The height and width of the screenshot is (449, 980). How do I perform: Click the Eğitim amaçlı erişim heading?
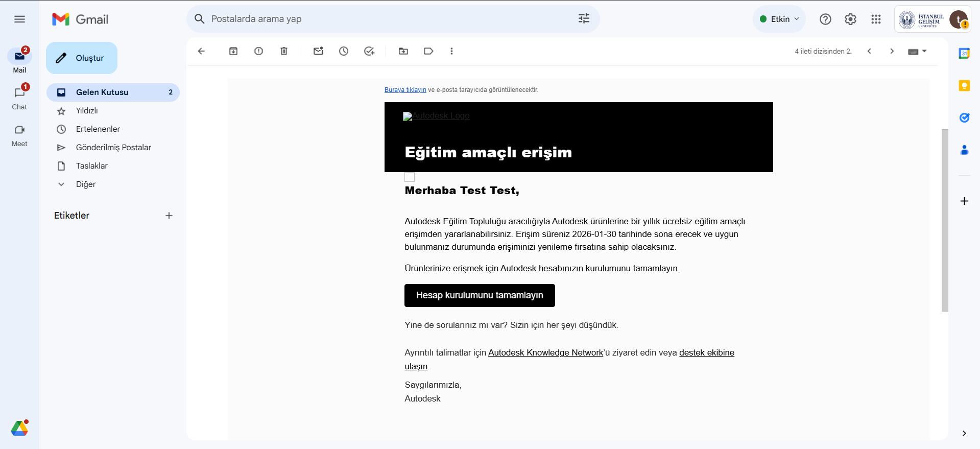coord(488,152)
